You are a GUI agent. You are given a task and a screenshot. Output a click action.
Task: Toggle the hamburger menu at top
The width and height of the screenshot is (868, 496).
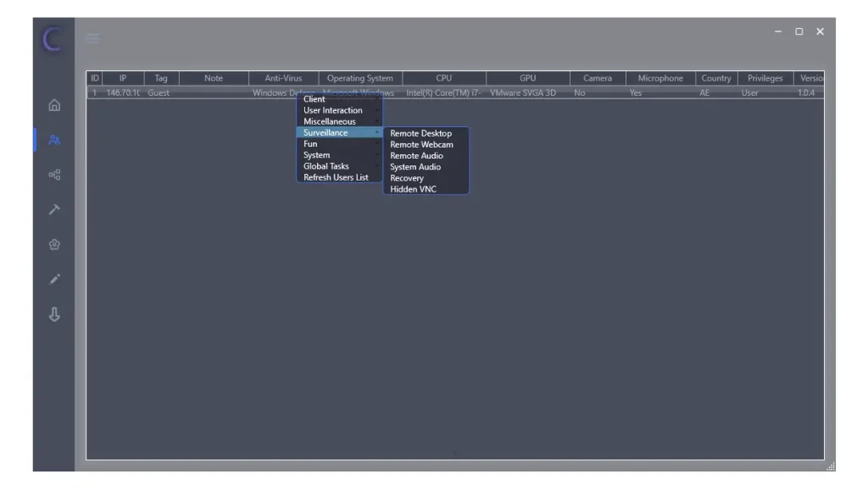coord(92,38)
